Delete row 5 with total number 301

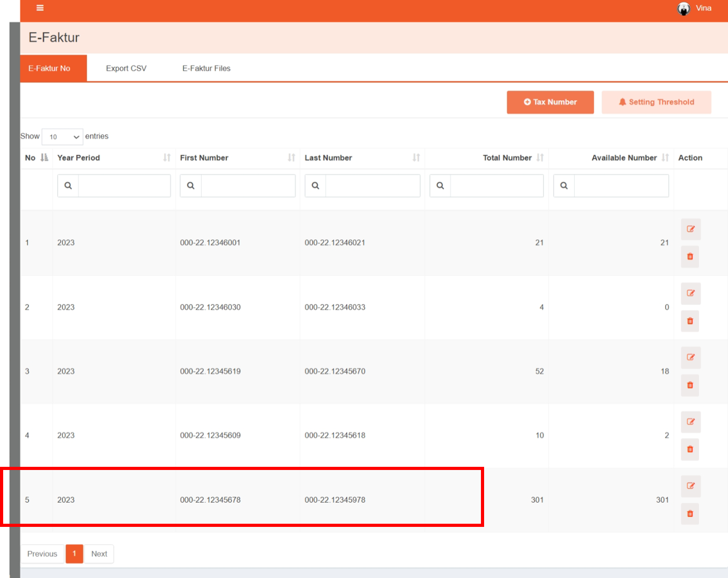click(690, 514)
